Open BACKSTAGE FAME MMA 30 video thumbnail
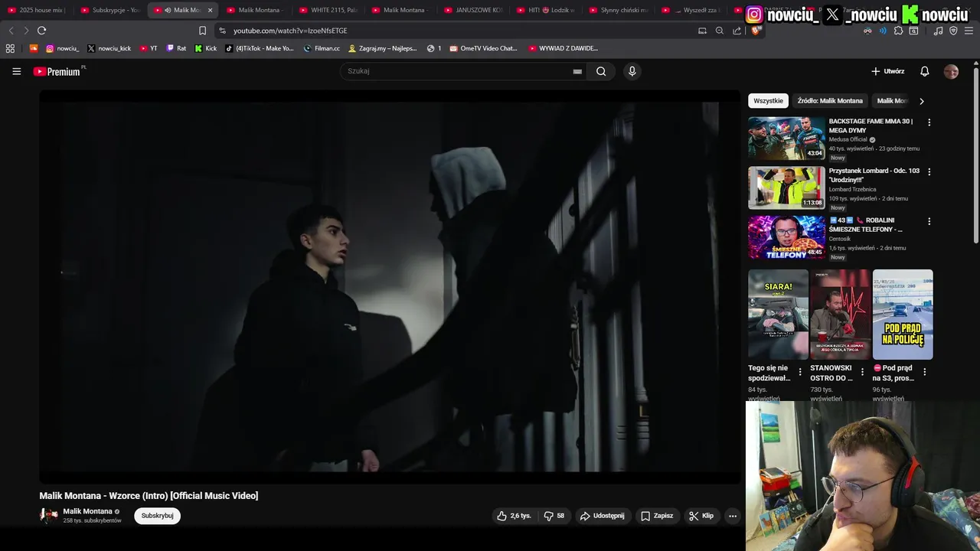Viewport: 980px width, 551px height. 786,139
